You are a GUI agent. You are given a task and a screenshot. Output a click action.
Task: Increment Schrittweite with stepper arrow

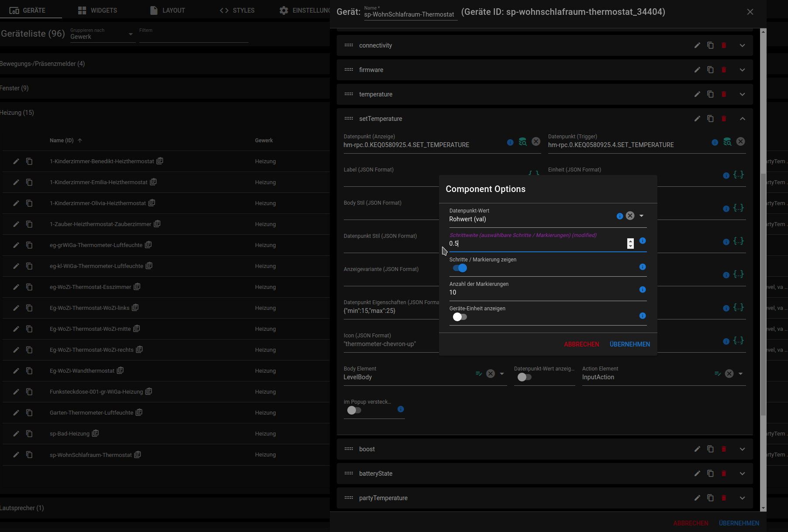630,241
